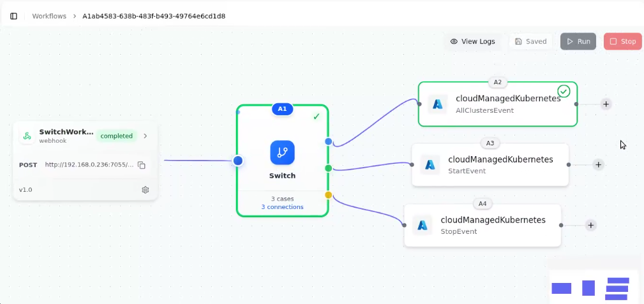Open webhook trigger settings gear

[146, 190]
